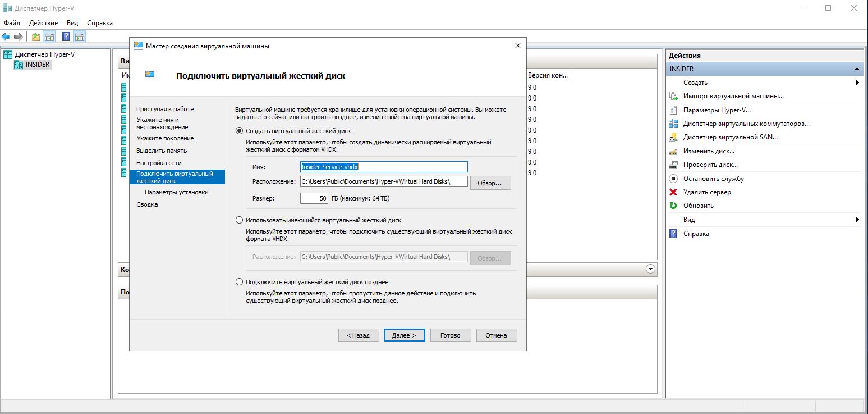
Task: Click the green Refresh icon
Action: pyautogui.click(x=674, y=206)
